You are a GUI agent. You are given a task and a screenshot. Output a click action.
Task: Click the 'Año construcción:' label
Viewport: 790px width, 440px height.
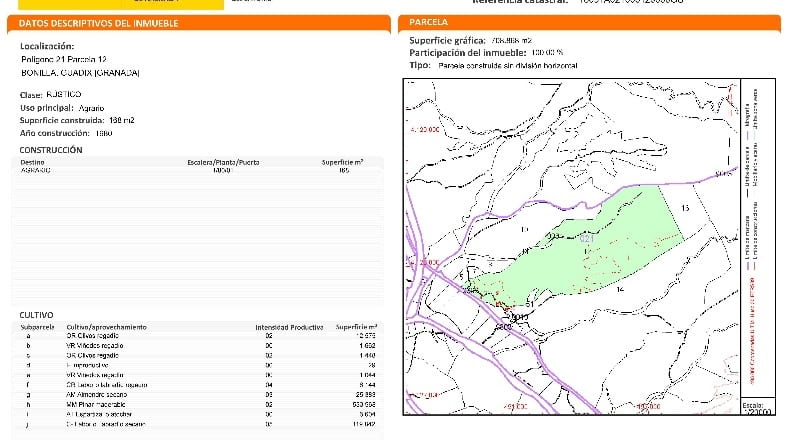point(54,133)
